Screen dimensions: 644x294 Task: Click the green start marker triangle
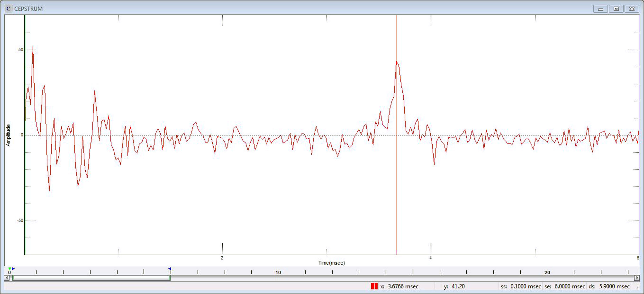(9, 269)
